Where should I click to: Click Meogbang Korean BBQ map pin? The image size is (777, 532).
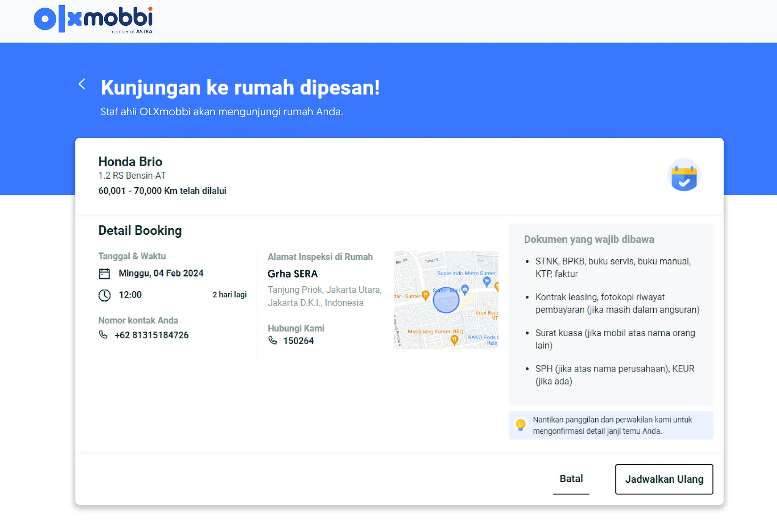(454, 340)
